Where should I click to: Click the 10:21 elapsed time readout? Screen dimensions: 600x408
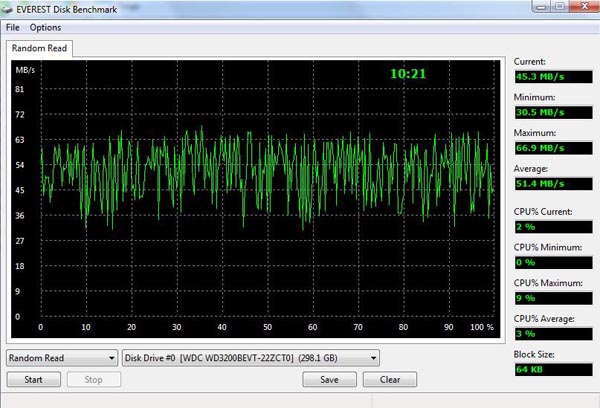[x=408, y=73]
